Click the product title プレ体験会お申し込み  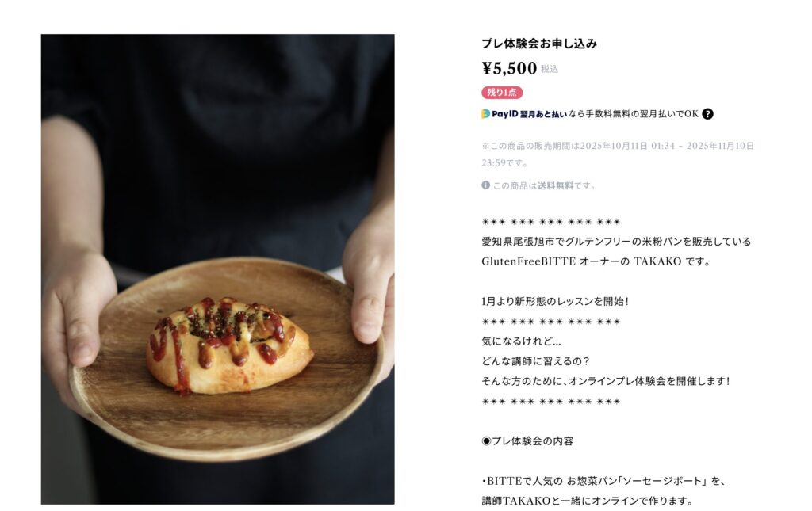[x=539, y=44]
